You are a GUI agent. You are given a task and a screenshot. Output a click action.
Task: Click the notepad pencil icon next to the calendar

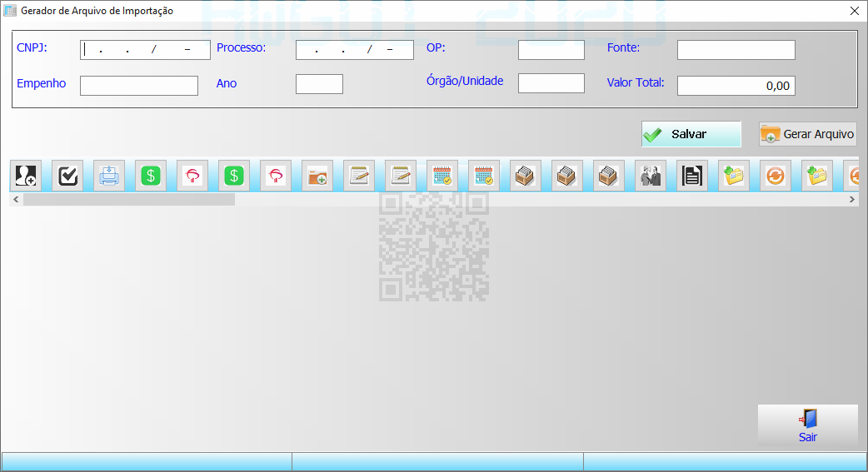point(401,176)
